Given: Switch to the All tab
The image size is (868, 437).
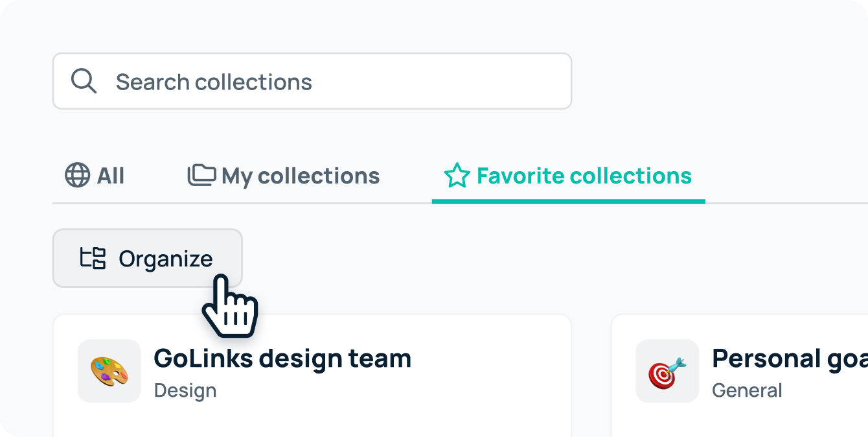Looking at the screenshot, I should (95, 175).
